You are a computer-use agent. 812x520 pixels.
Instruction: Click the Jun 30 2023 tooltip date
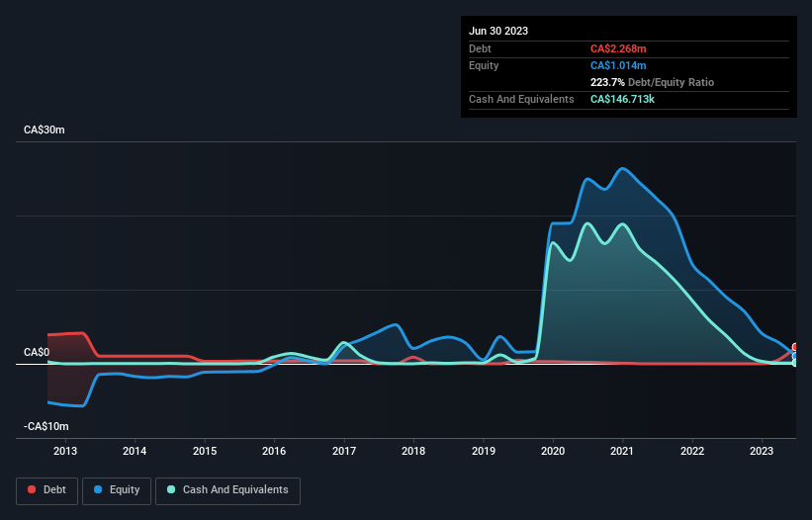498,31
